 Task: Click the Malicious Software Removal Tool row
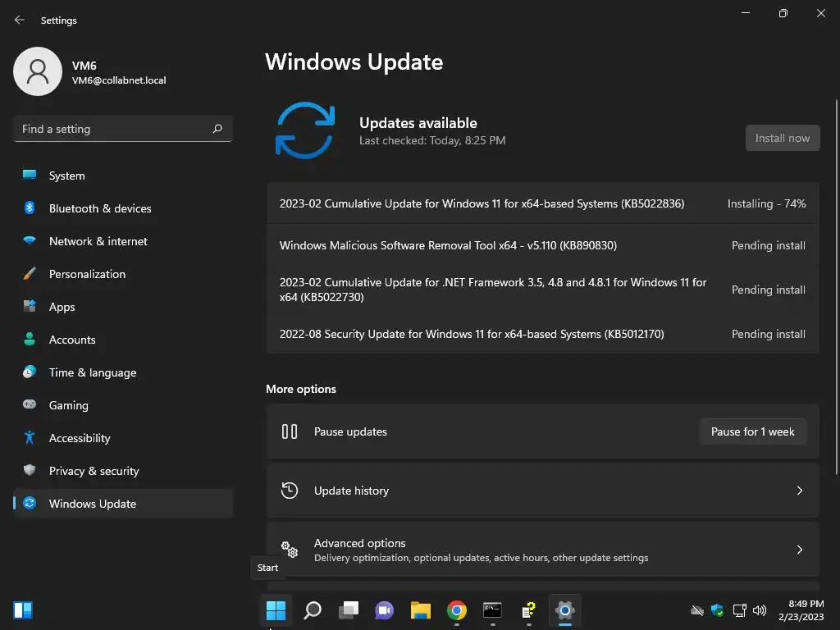click(543, 245)
